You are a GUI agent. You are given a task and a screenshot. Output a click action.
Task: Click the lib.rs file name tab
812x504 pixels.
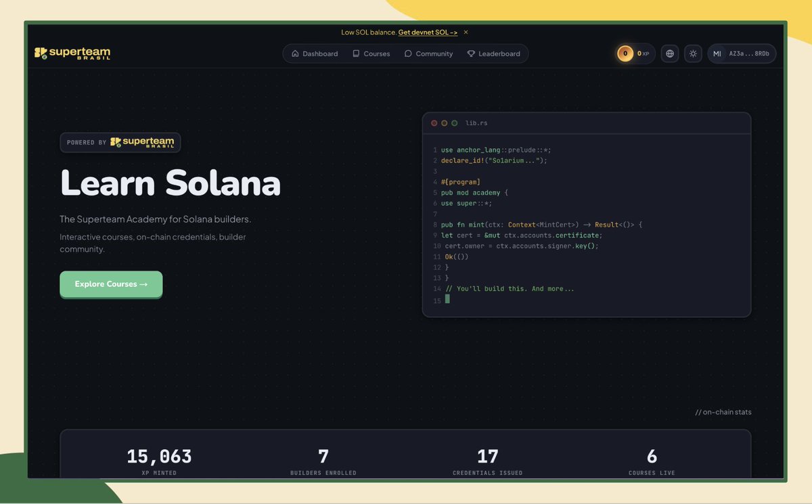476,123
